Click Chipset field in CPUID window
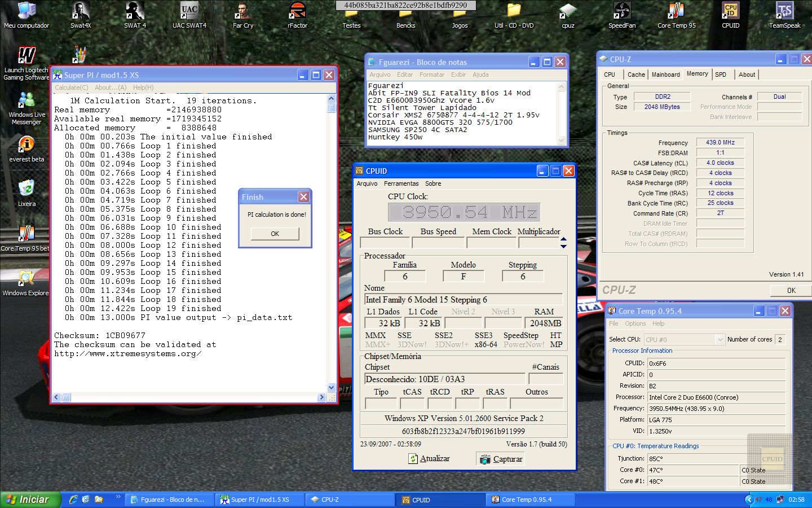 pyautogui.click(x=444, y=379)
